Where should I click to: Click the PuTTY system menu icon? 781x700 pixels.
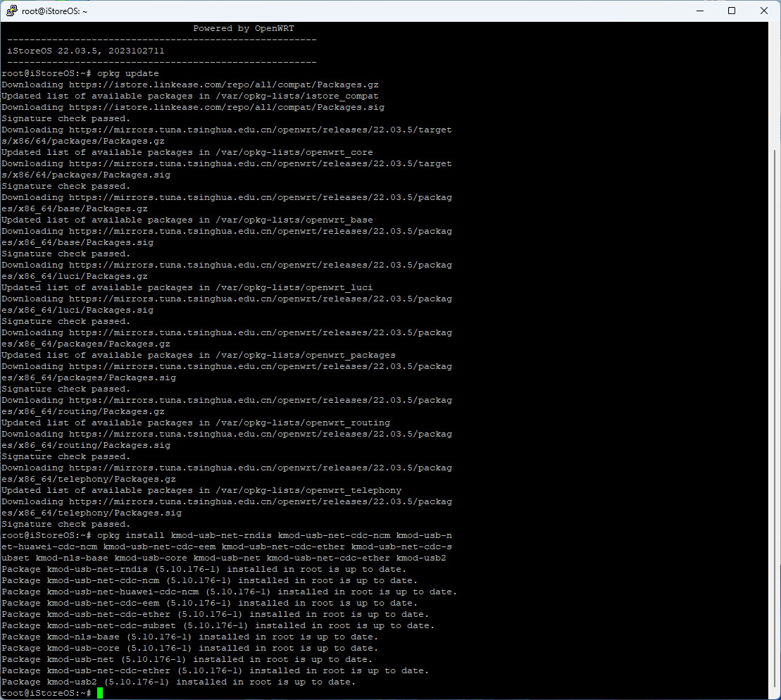pyautogui.click(x=11, y=11)
